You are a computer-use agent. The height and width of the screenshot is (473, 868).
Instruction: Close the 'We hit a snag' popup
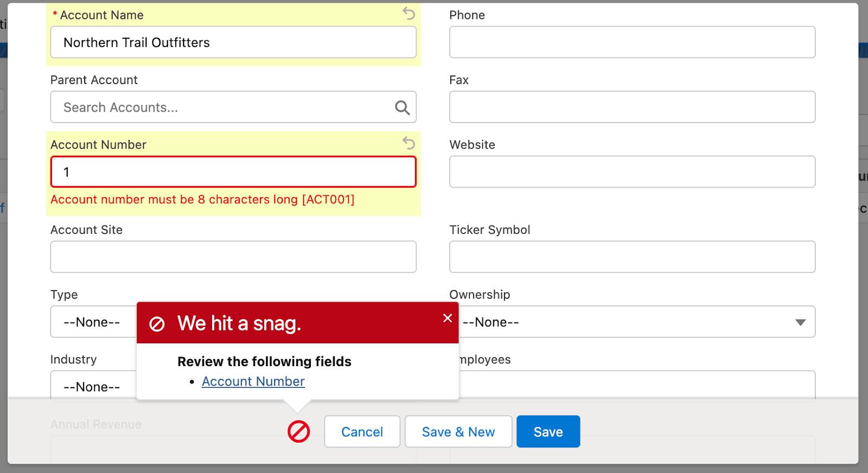[448, 318]
